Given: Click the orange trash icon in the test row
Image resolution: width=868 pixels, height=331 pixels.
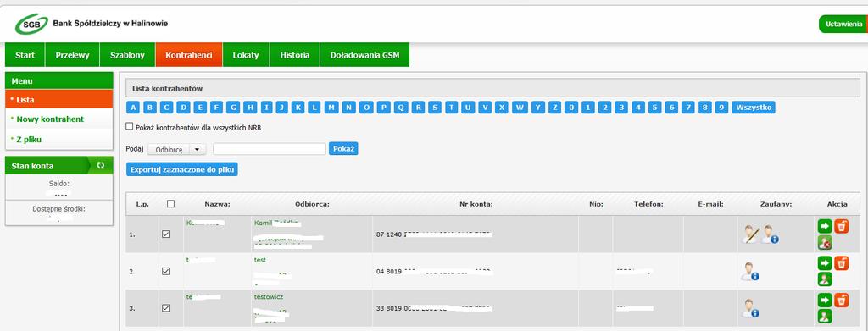Looking at the screenshot, I should coord(841,263).
